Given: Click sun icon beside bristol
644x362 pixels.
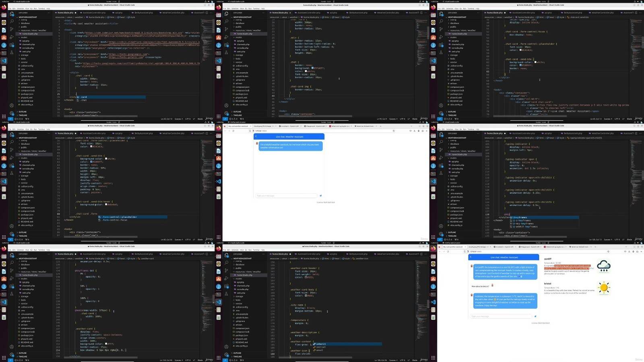Looking at the screenshot, I should click(x=604, y=288).
